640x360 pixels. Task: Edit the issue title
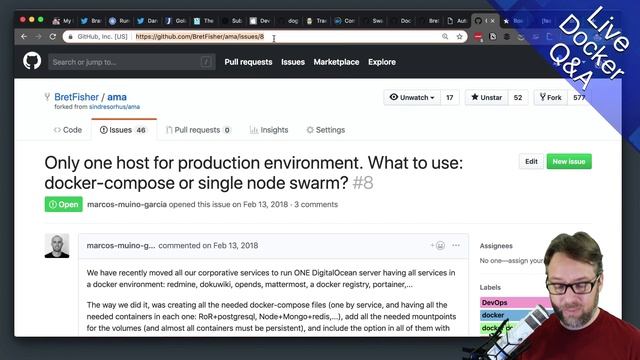tap(531, 161)
